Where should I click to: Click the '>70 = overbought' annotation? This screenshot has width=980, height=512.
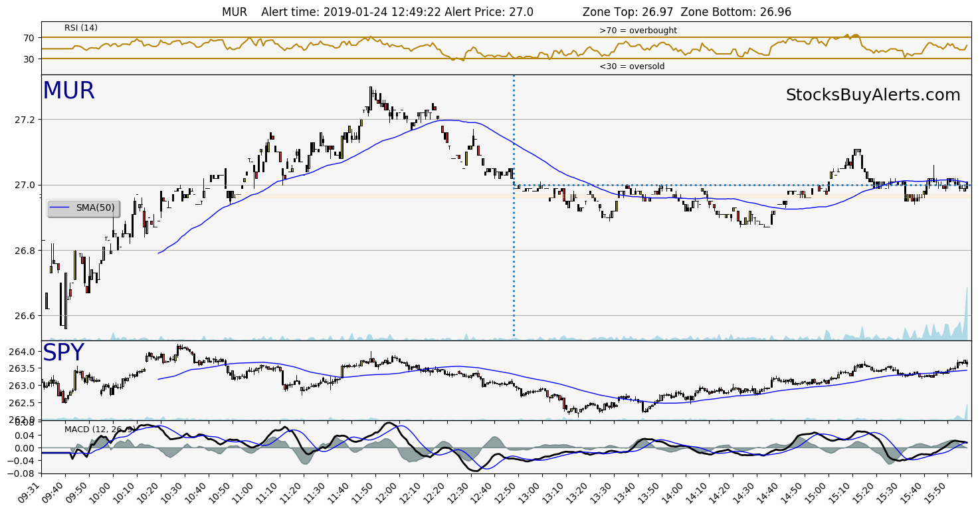pyautogui.click(x=637, y=31)
